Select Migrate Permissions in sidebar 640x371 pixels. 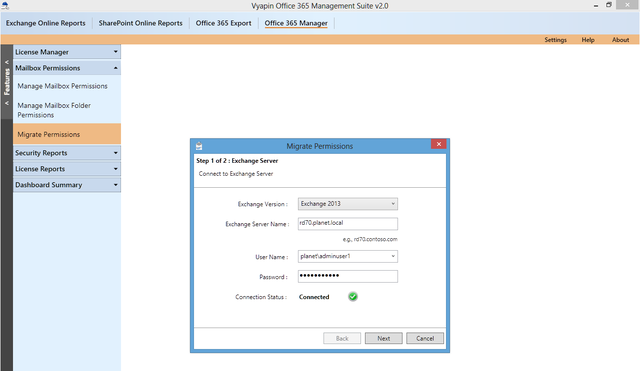(67, 134)
